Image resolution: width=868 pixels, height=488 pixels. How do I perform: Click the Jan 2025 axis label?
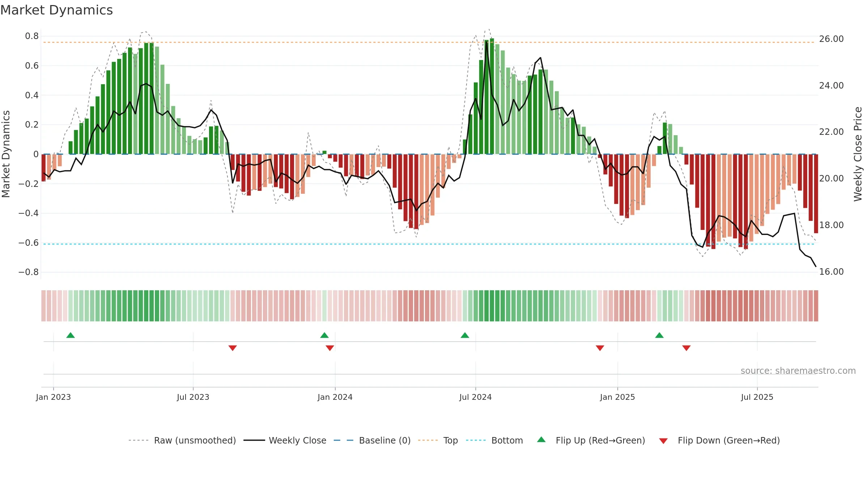point(617,397)
